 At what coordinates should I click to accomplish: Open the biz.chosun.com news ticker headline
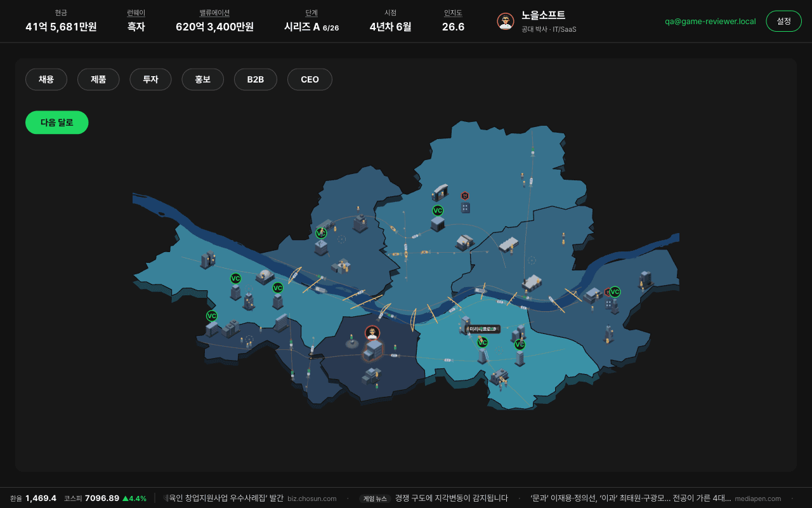pos(251,498)
